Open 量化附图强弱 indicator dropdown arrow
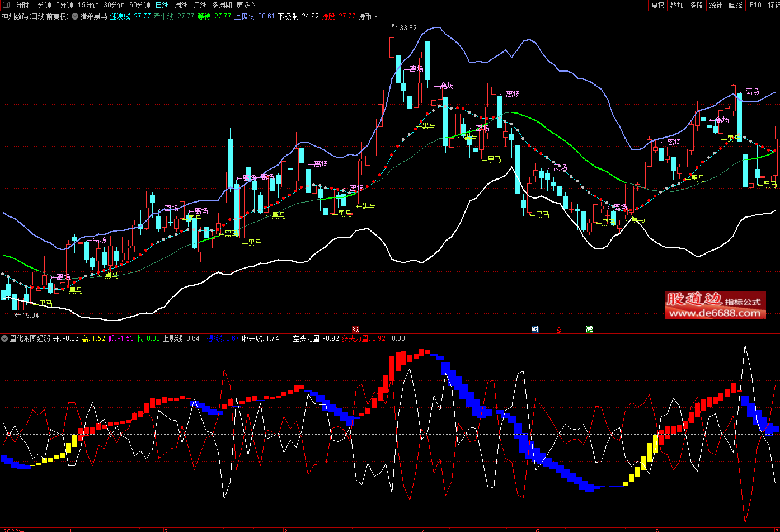Screen dimensions: 780x532 [5, 338]
